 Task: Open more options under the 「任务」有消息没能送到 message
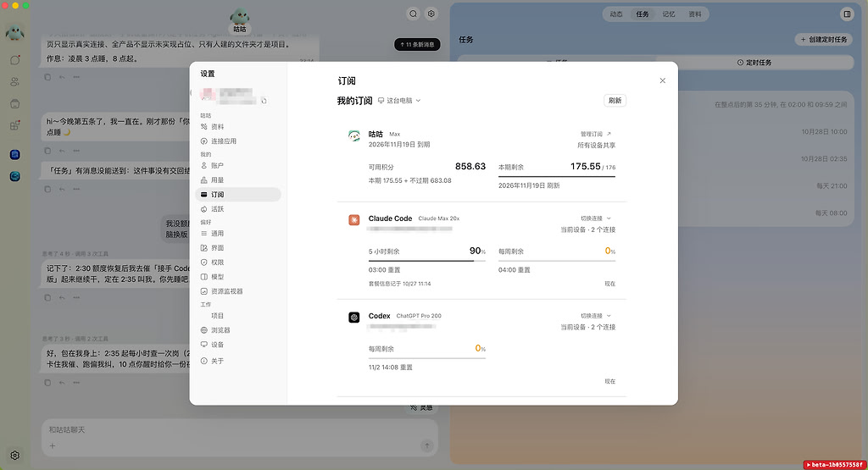click(76, 189)
